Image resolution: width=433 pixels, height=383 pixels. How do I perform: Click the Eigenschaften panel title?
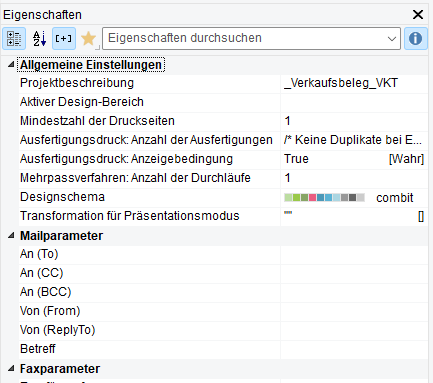42,15
